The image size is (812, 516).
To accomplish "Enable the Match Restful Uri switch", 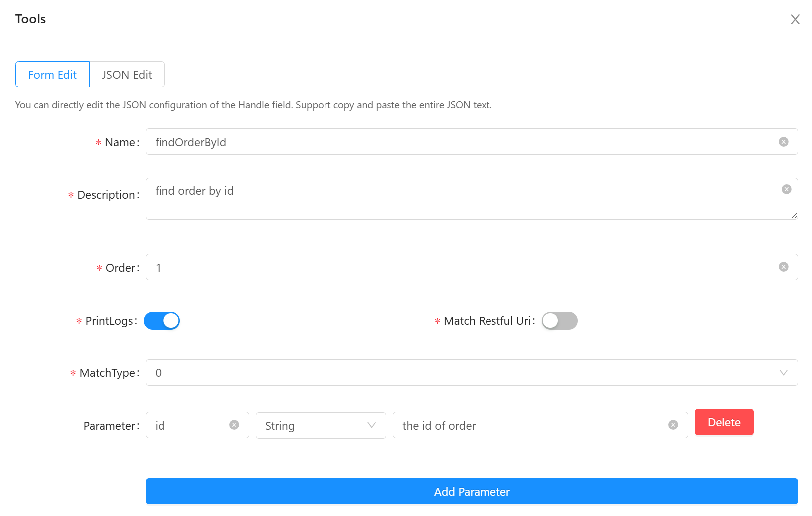I will point(559,321).
